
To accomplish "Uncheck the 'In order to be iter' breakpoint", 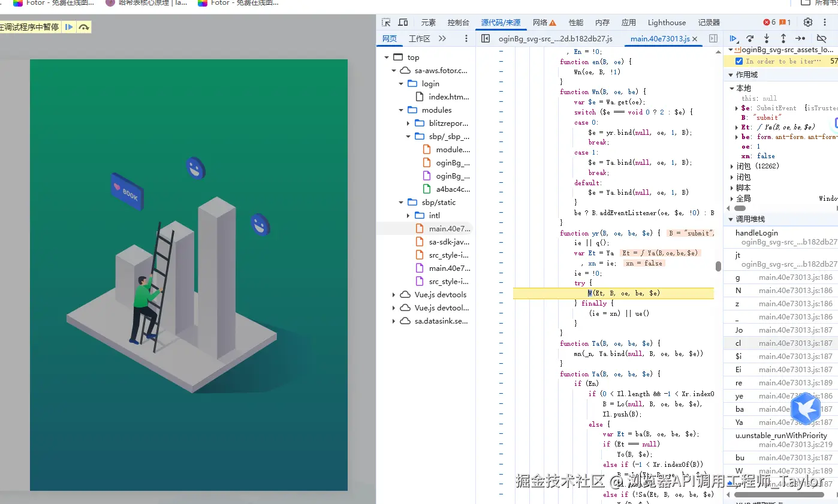I will point(738,61).
